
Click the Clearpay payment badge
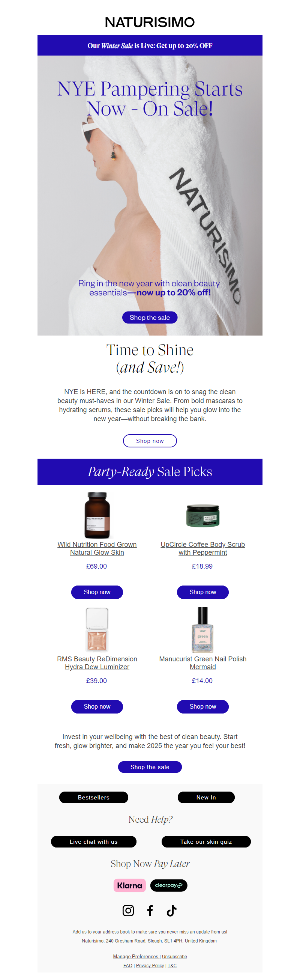point(168,885)
